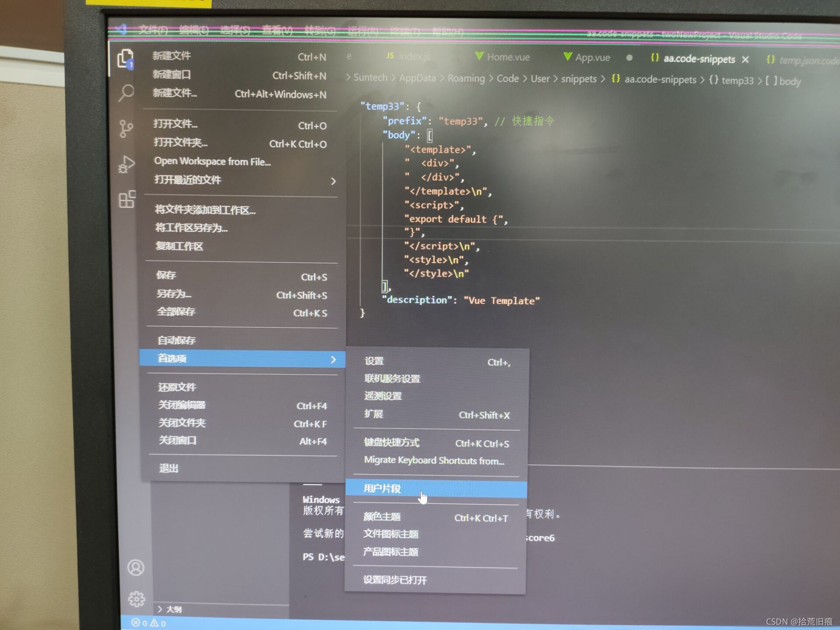This screenshot has width=840, height=630.
Task: Open the Explorer view in the activity bar
Action: tap(126, 59)
